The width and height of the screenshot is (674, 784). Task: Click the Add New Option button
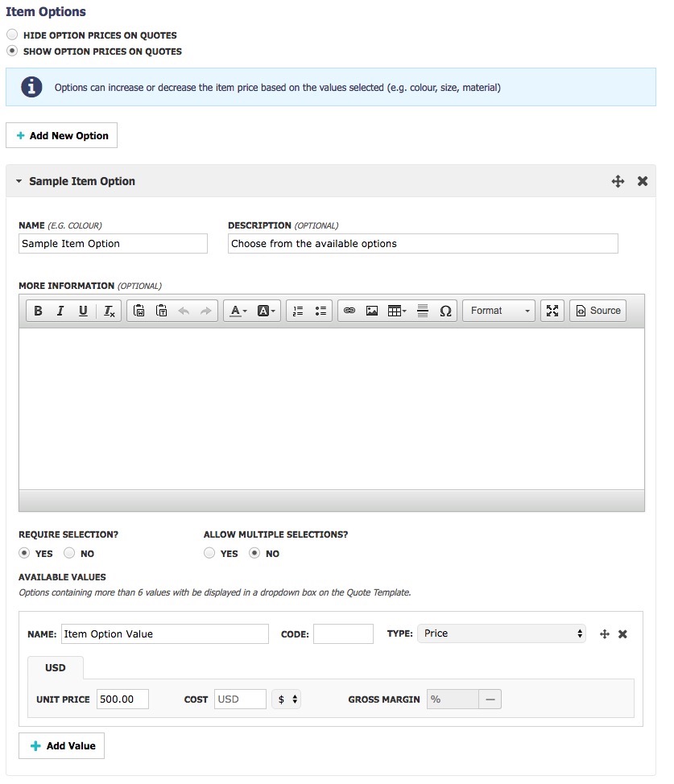(61, 135)
